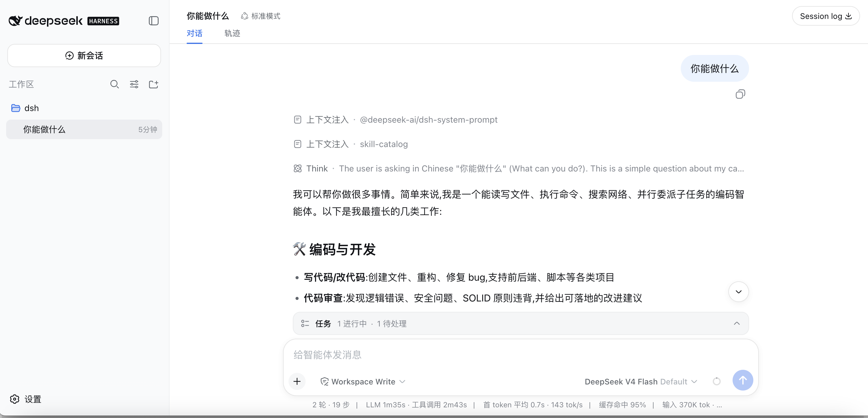Start a new session with 新会话

84,56
